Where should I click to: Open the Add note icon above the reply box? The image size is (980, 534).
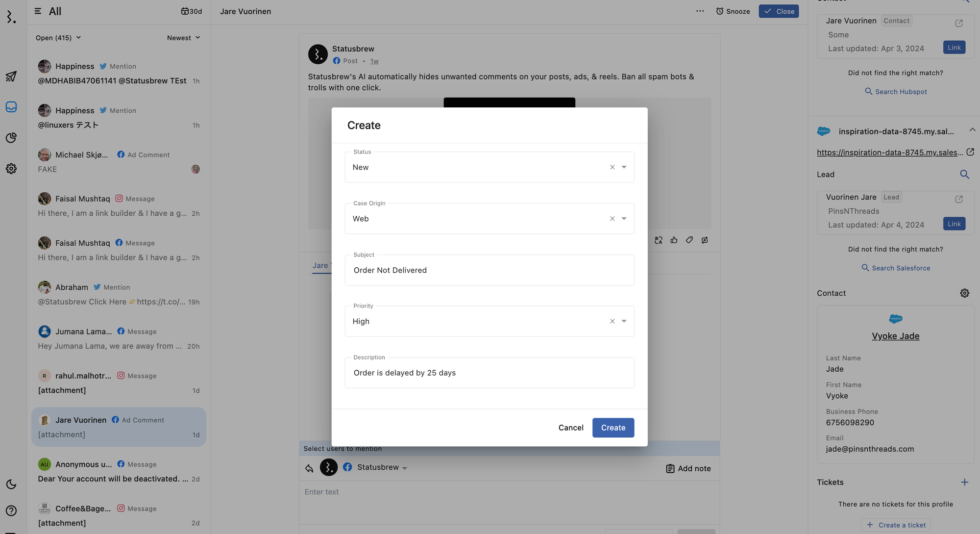(670, 468)
